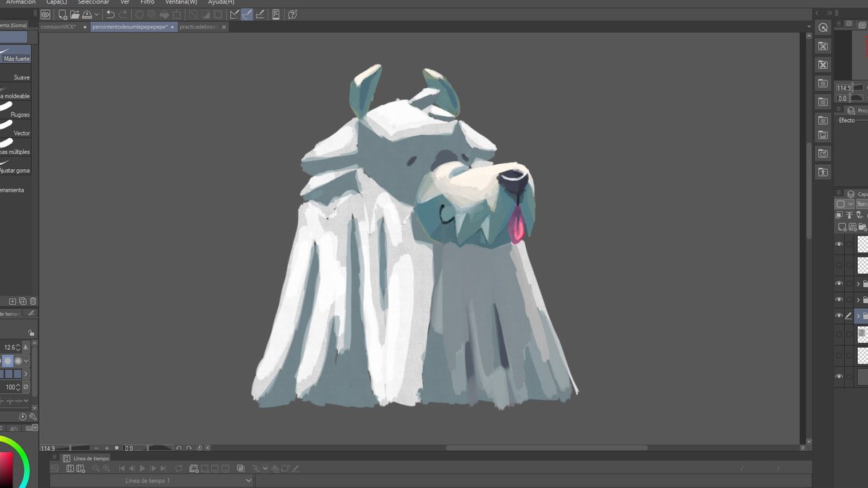Delete sub tool with trash icon
This screenshot has width=868, height=488.
tap(33, 301)
